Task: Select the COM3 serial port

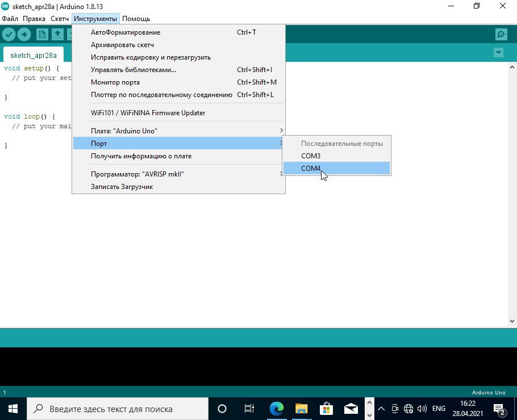Action: point(337,156)
